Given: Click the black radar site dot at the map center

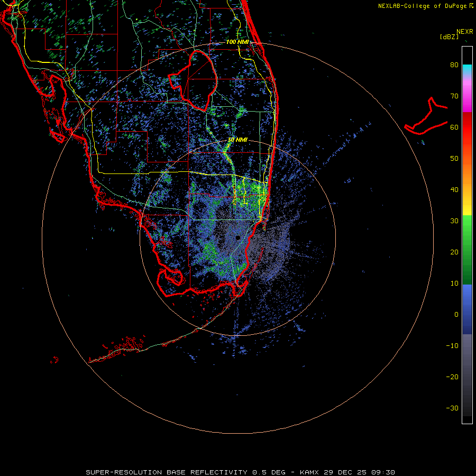Looking at the screenshot, I should [237, 237].
